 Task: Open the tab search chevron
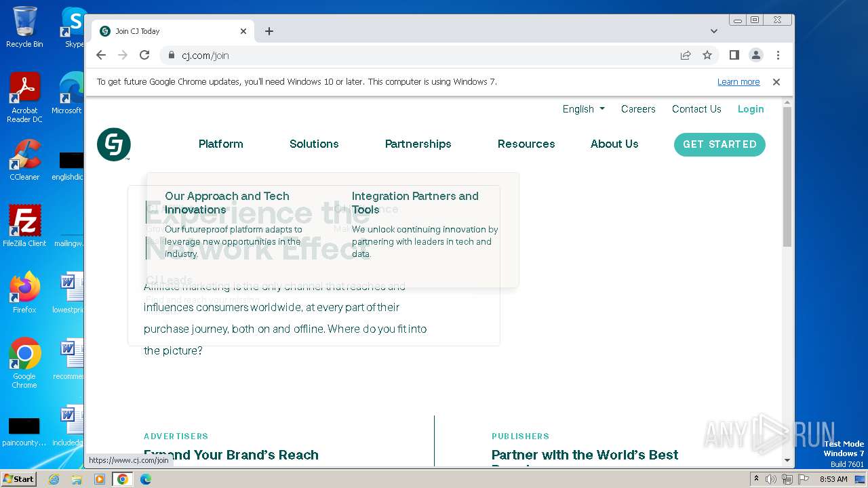[x=714, y=31]
